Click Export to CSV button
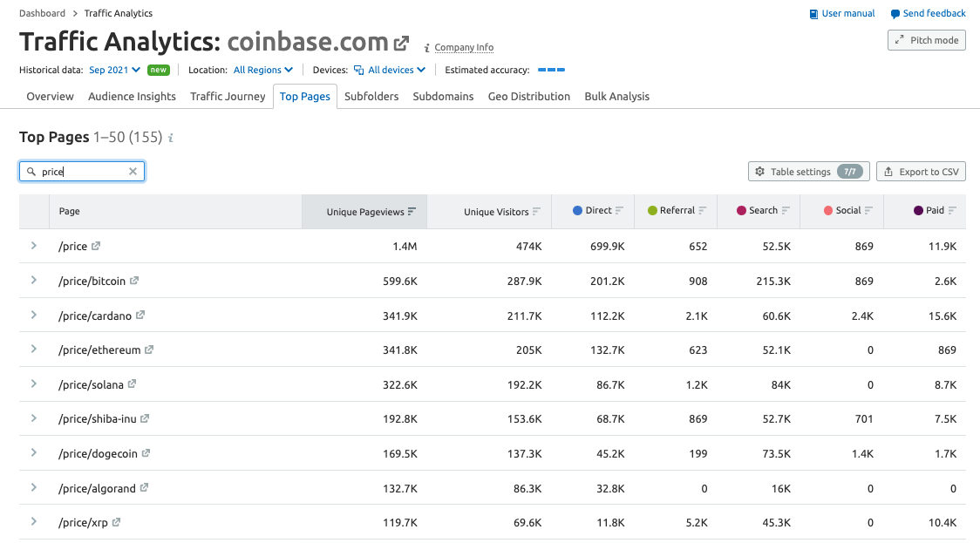Viewport: 980px width, 543px height. (922, 171)
